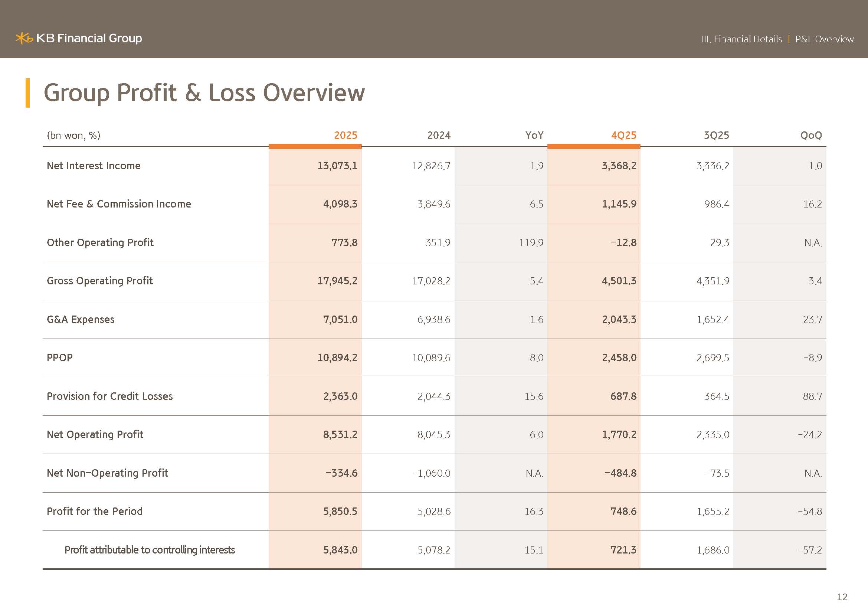
Task: Click the orange 2025 column header
Action: click(345, 135)
